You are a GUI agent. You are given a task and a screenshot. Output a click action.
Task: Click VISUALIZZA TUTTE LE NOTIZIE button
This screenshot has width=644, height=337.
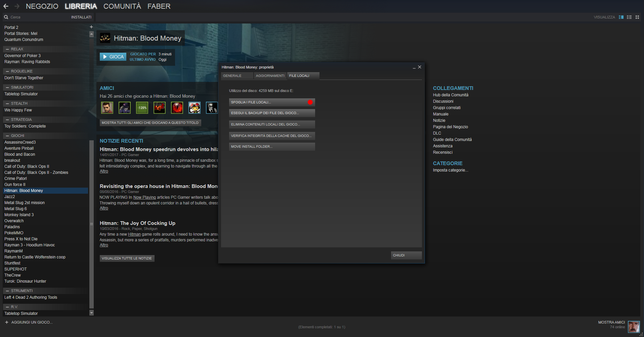click(x=127, y=258)
